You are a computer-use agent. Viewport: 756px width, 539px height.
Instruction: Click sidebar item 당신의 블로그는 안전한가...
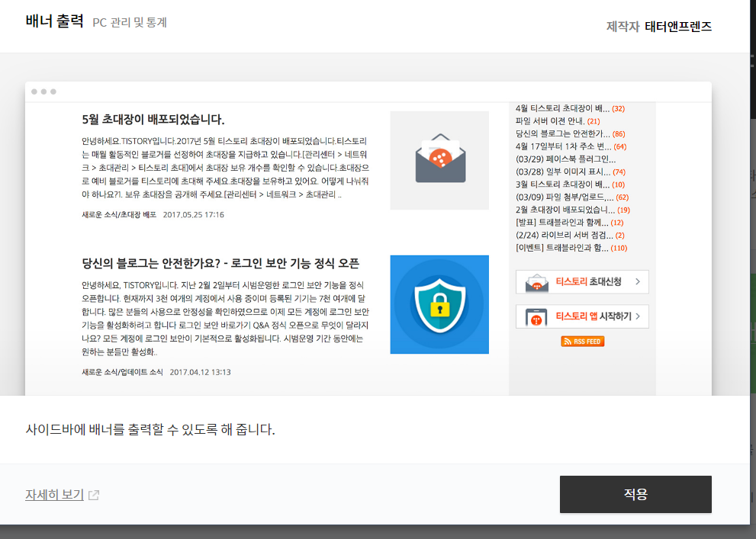563,134
